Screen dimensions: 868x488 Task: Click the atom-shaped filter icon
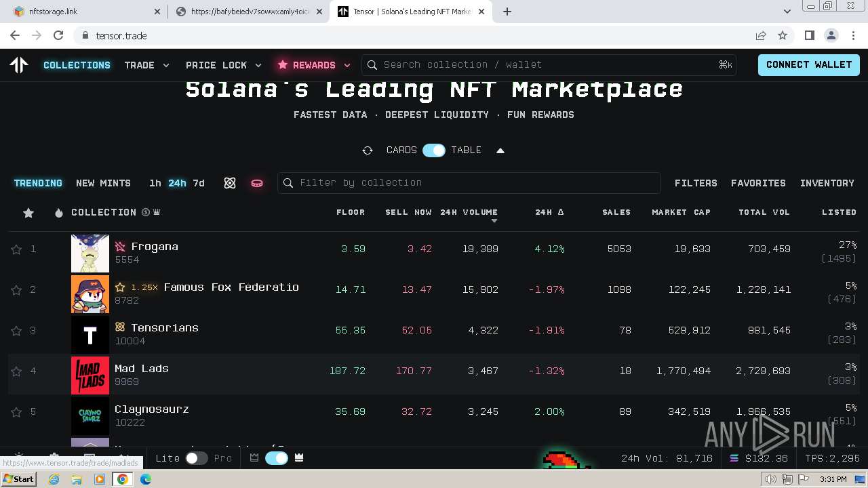pos(230,183)
